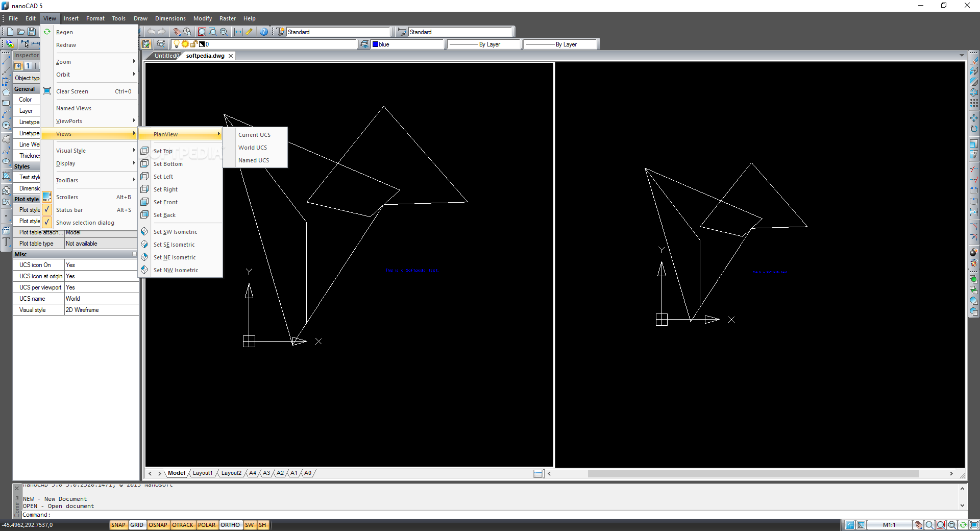
Task: Toggle ORTHO mode in status bar
Action: point(230,525)
